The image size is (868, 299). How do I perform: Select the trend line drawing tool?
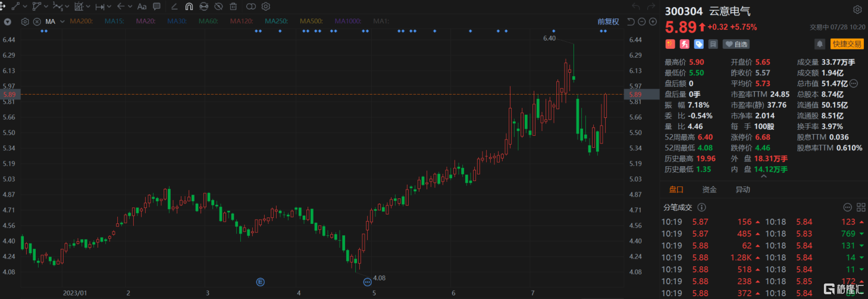pyautogui.click(x=15, y=7)
